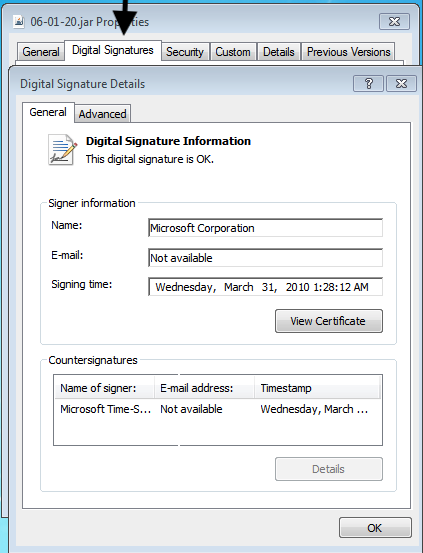Click the Timestamp column header
This screenshot has width=423, height=553.
(x=317, y=388)
